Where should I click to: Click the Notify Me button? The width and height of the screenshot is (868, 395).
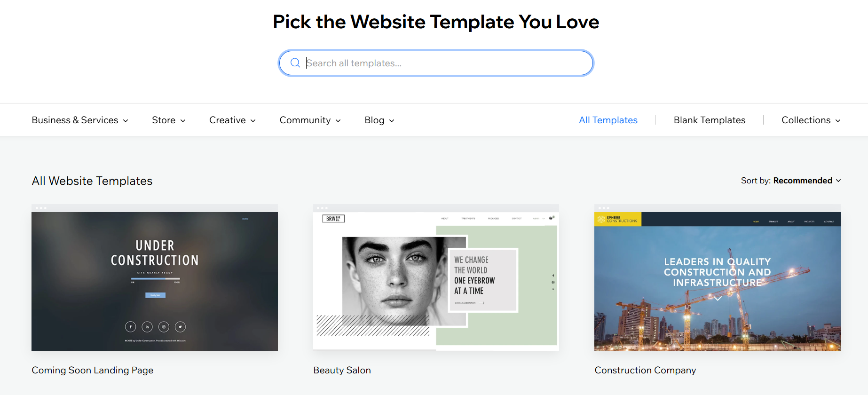click(155, 295)
